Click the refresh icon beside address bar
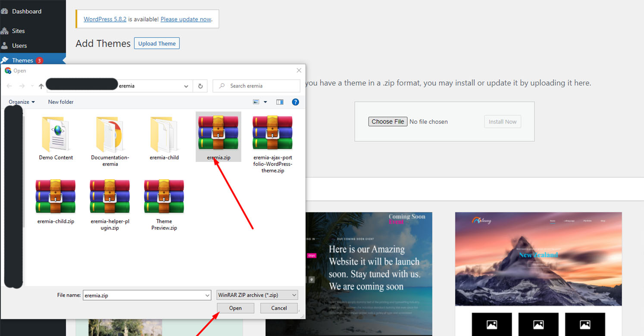The height and width of the screenshot is (336, 644). pyautogui.click(x=200, y=86)
